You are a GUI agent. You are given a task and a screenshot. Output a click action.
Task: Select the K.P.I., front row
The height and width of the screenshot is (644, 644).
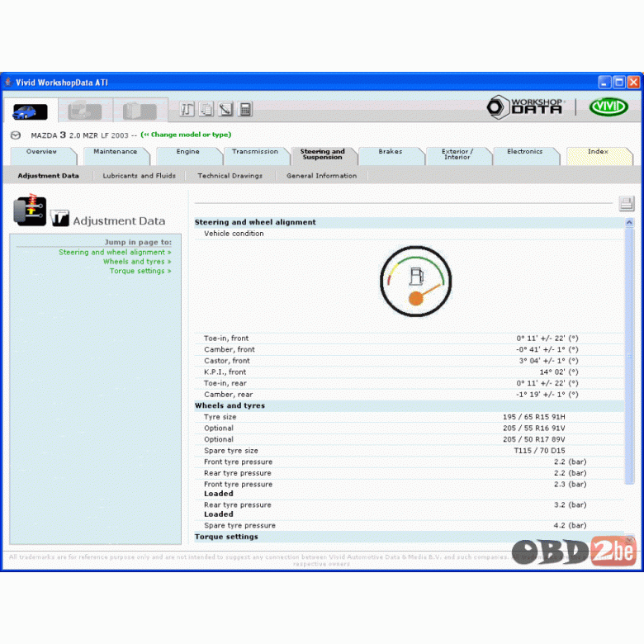point(409,372)
